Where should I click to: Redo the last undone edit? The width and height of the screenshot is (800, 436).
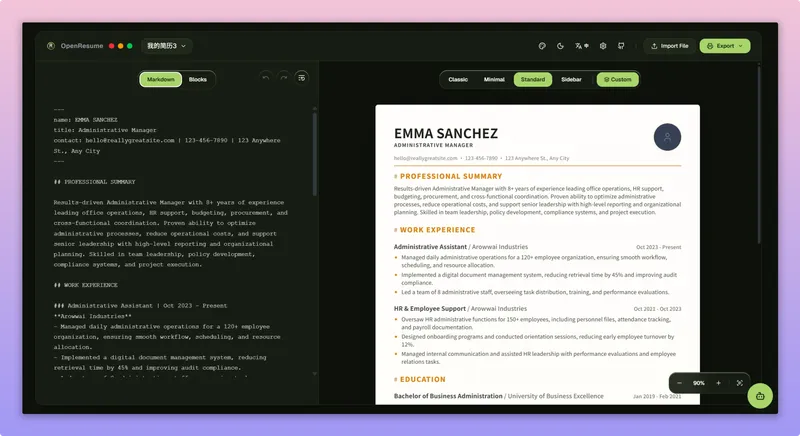pos(284,78)
